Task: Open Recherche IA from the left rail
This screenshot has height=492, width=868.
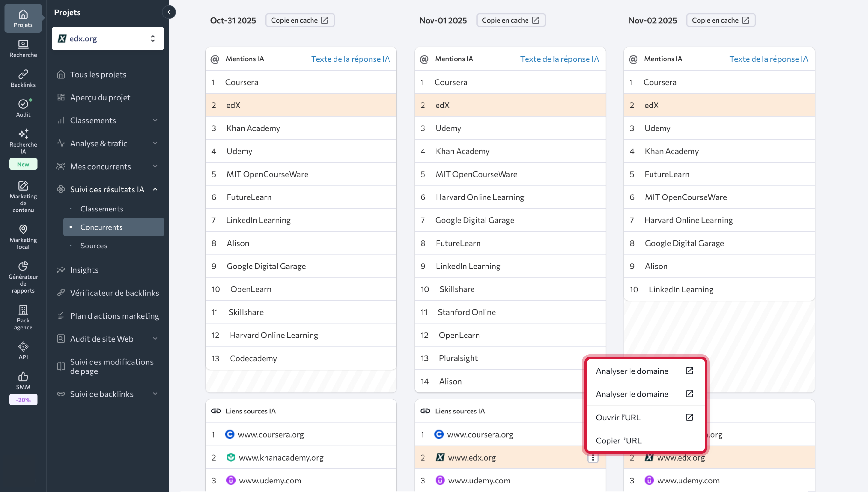Action: (23, 141)
